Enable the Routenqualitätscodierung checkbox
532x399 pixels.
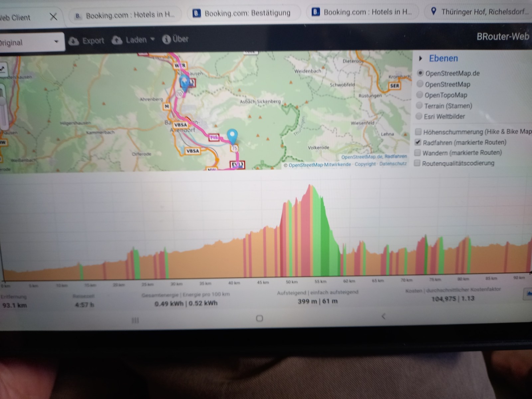(417, 163)
